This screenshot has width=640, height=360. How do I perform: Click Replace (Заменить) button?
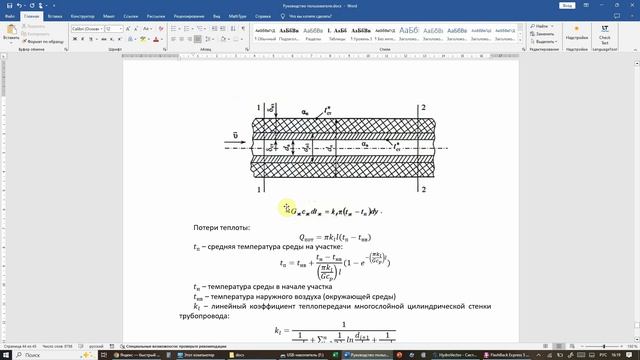[x=542, y=34]
